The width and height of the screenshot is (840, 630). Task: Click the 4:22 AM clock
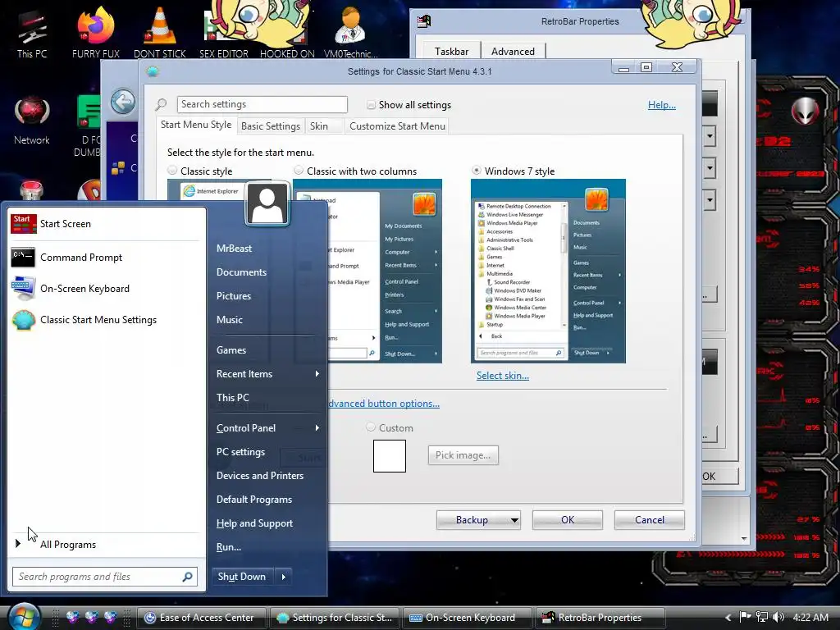(810, 617)
